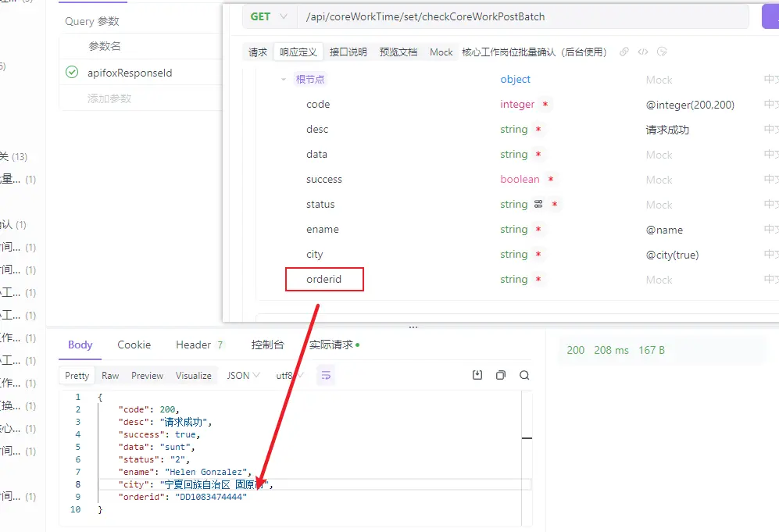Open the JSON format dropdown
Viewport: 779px width, 532px height.
[243, 376]
